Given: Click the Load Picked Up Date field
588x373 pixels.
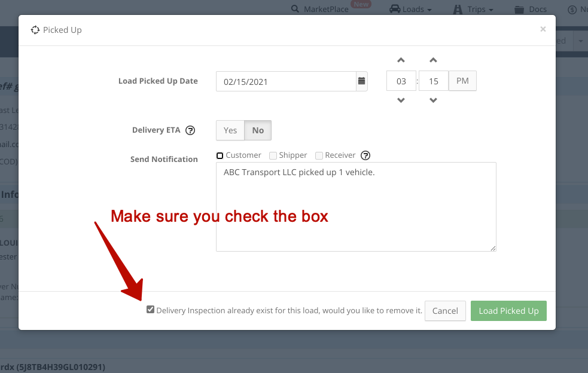Looking at the screenshot, I should [x=286, y=81].
